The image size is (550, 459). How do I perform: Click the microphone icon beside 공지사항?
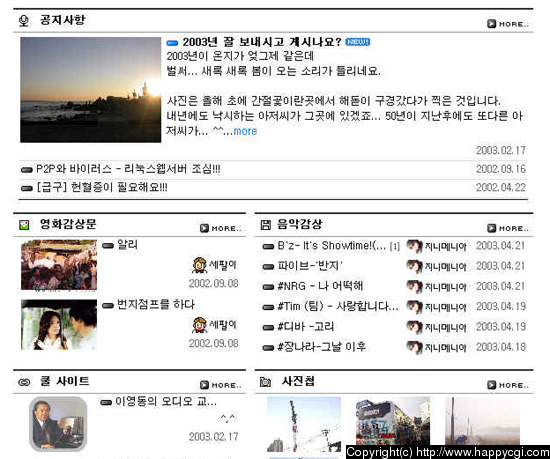tap(24, 21)
